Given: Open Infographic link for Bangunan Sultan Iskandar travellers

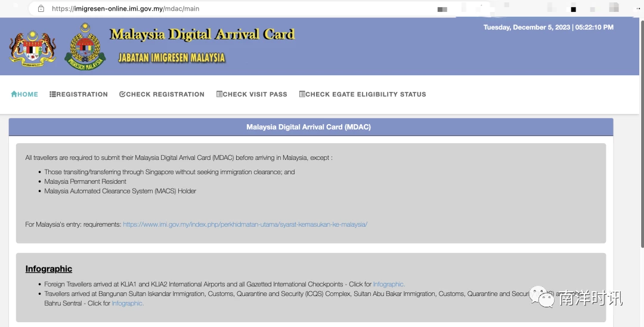Looking at the screenshot, I should click(x=128, y=303).
